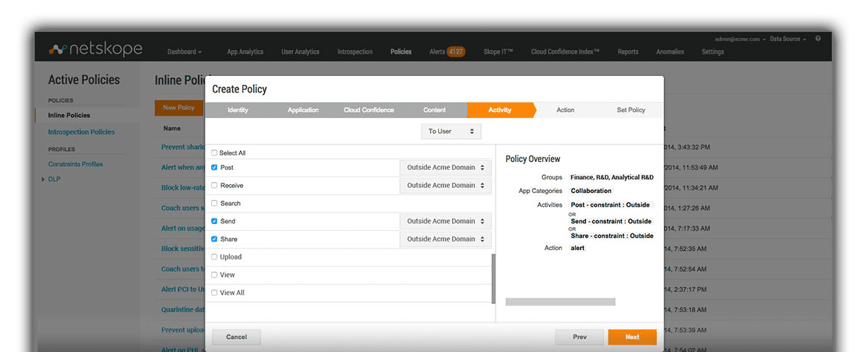Screen dimensions: 868x352
Task: Open the Quarintine data policy link
Action: (182, 309)
